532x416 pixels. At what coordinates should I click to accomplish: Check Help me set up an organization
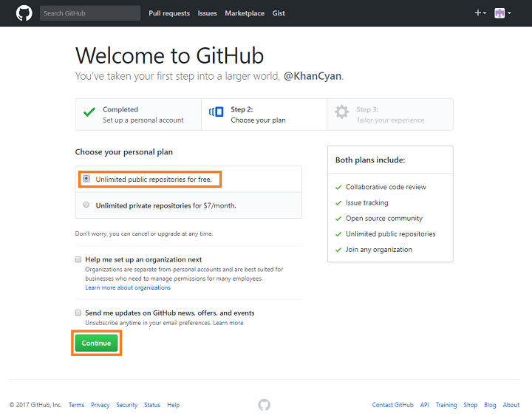point(78,259)
